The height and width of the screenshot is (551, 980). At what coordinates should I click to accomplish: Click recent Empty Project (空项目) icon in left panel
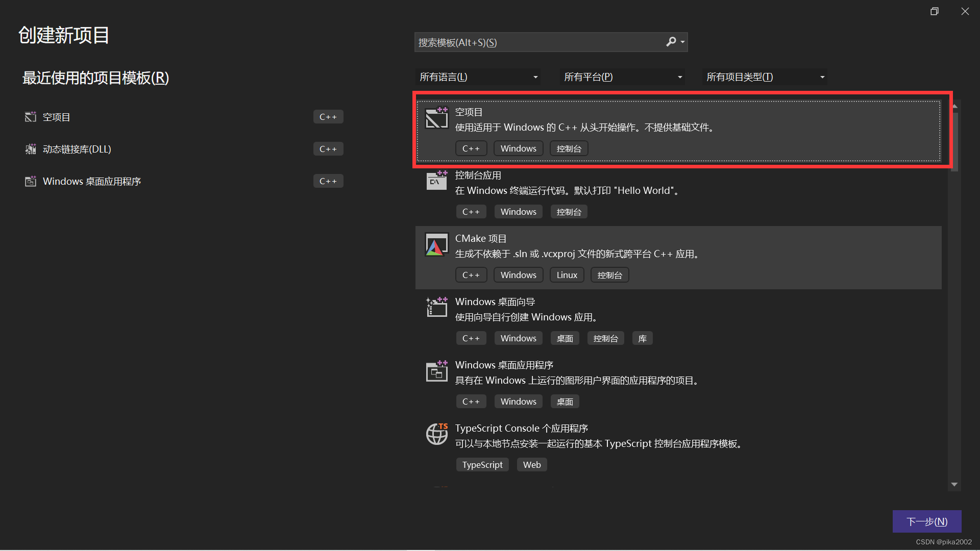31,117
